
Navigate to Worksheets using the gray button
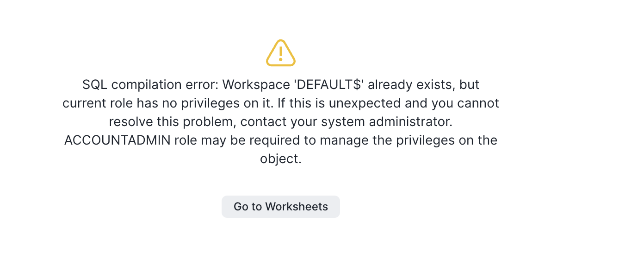pos(280,206)
